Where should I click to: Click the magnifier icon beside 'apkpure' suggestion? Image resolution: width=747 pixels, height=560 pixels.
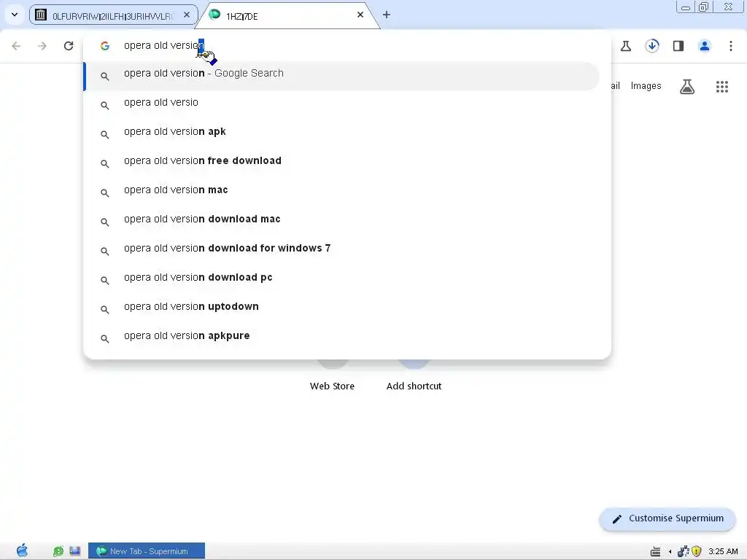(x=105, y=338)
